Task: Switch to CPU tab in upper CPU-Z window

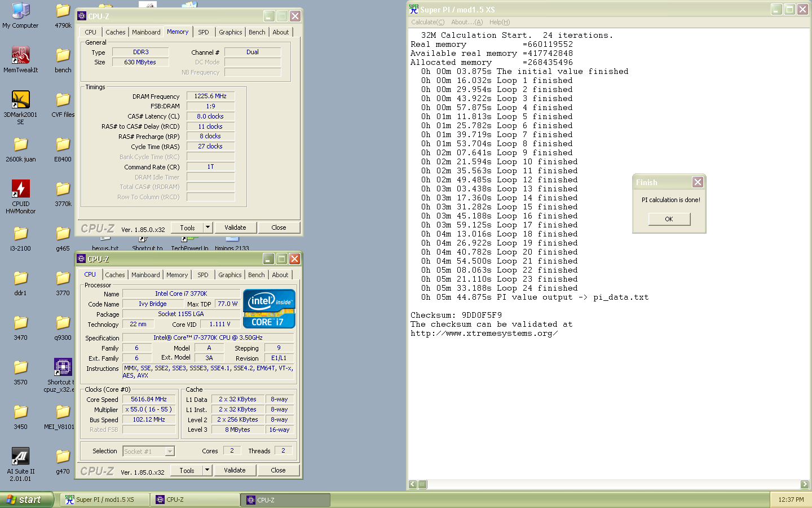Action: tap(91, 32)
